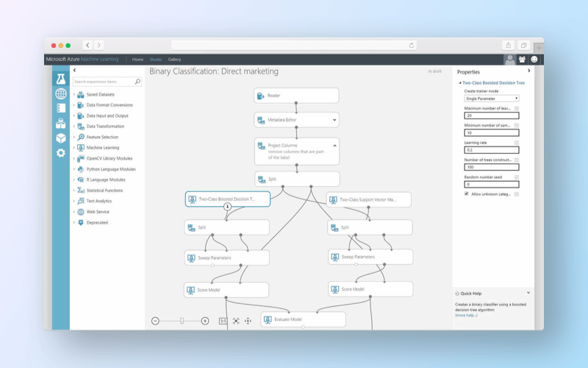Open the Gallery menu item
This screenshot has height=368, width=588.
pos(174,60)
